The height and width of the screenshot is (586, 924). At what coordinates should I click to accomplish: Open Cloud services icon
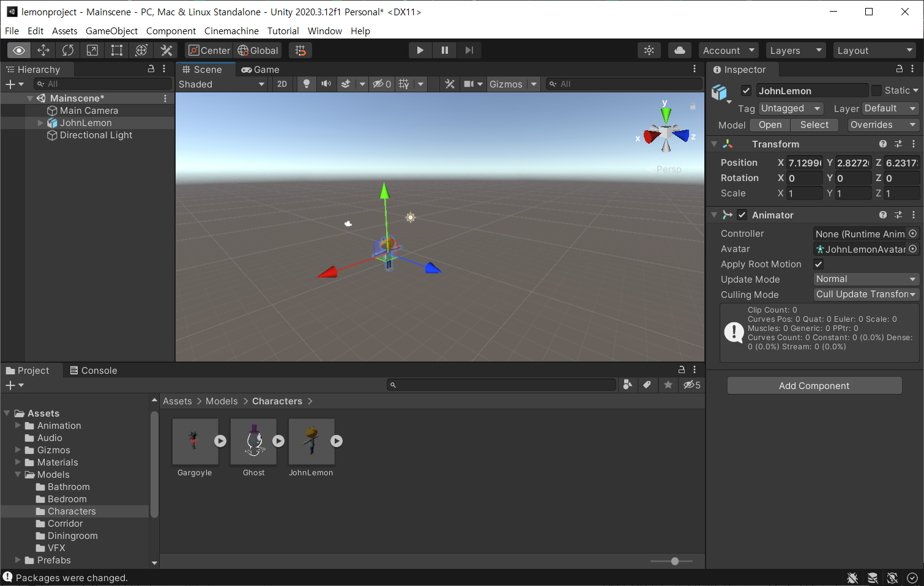click(x=680, y=50)
